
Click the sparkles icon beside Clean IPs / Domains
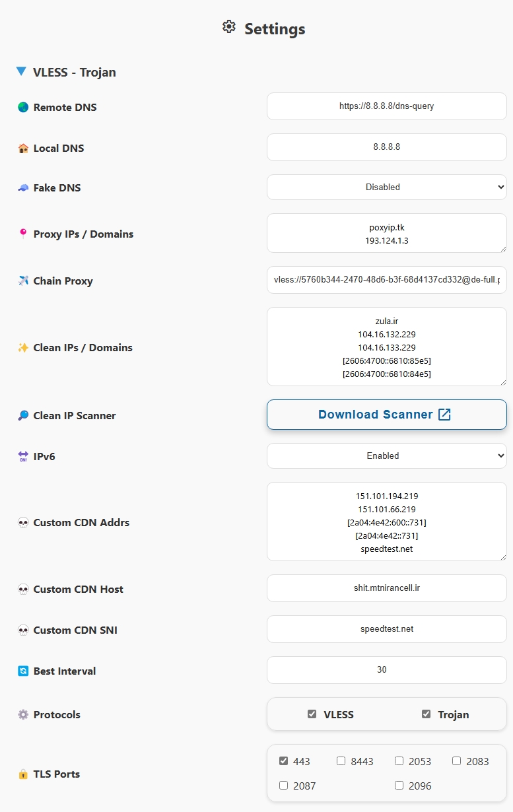(23, 347)
